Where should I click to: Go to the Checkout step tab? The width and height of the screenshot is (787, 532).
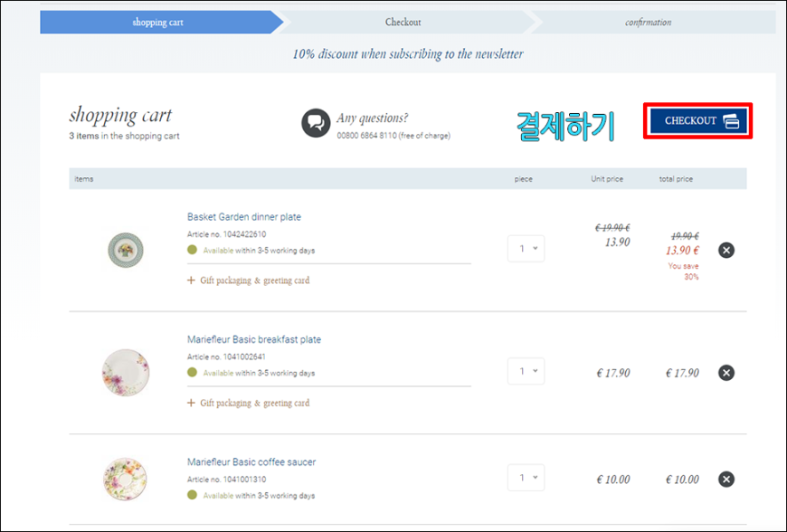click(403, 22)
